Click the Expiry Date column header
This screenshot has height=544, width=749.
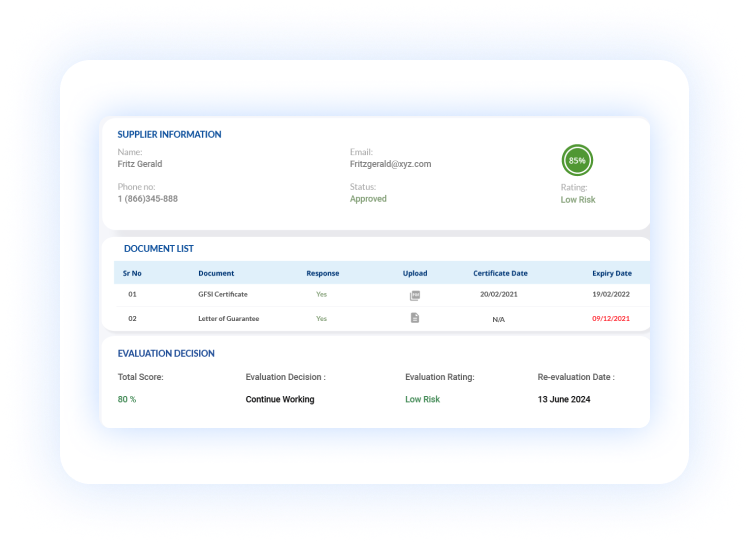612,273
